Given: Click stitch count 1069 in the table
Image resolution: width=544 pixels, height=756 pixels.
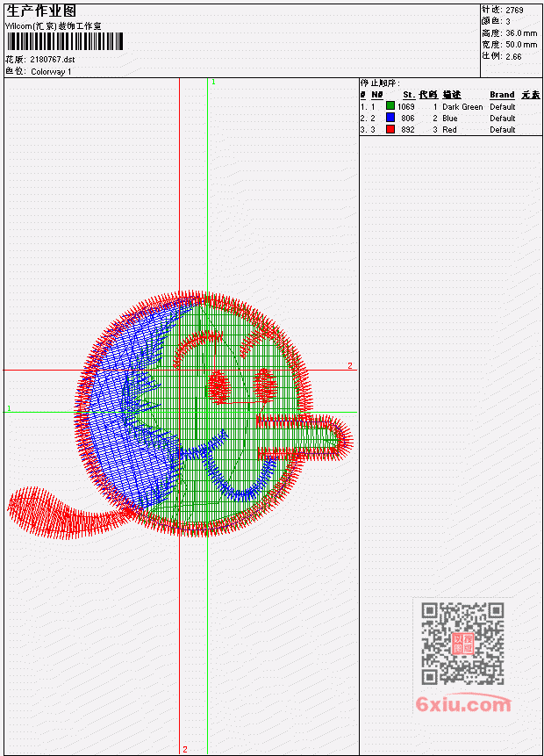Looking at the screenshot, I should point(405,106).
